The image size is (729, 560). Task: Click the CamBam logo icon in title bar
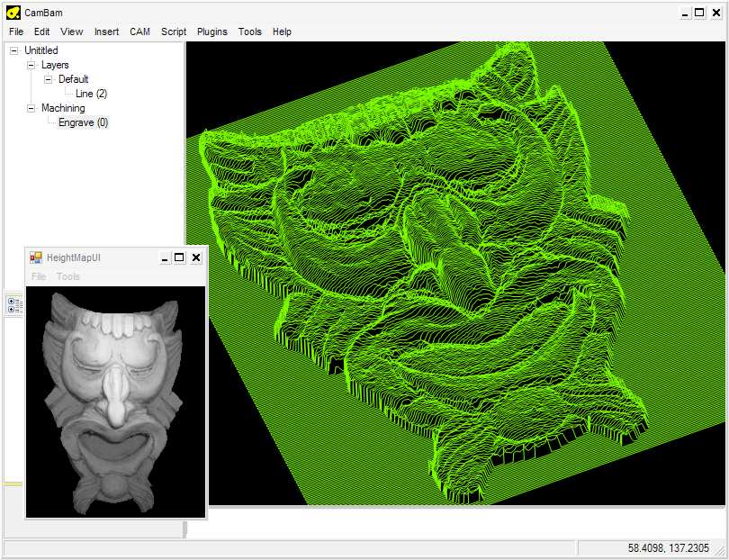point(13,13)
